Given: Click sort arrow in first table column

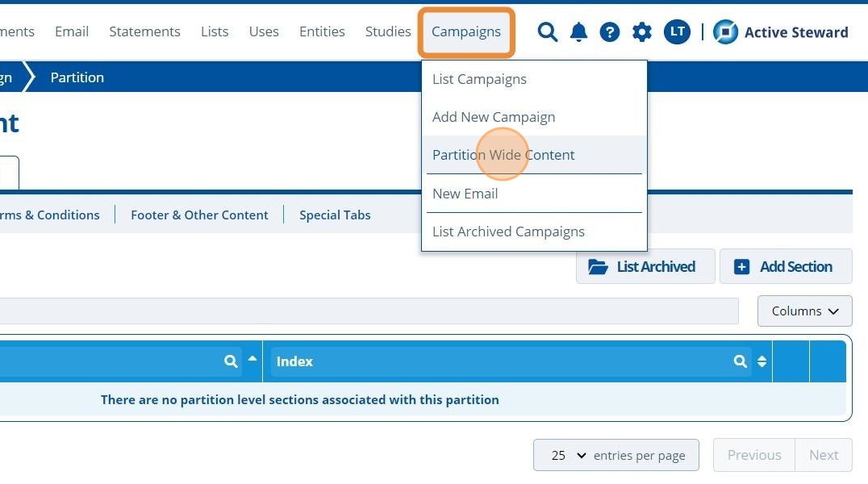Looking at the screenshot, I should point(252,359).
